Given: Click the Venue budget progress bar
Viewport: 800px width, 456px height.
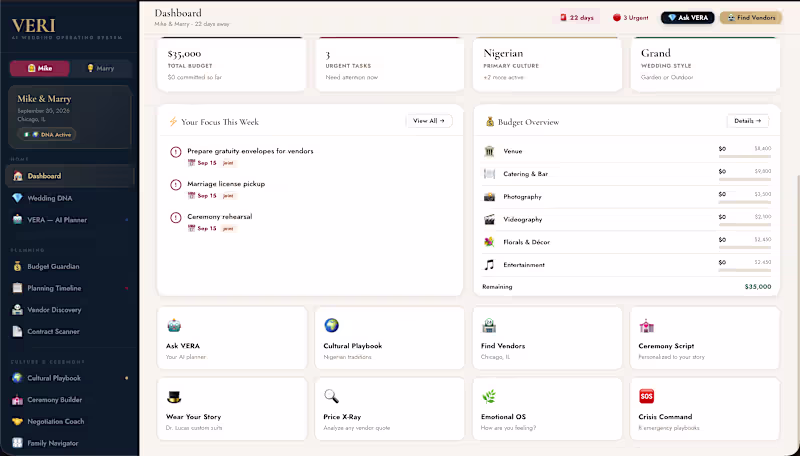Looking at the screenshot, I should (x=745, y=157).
